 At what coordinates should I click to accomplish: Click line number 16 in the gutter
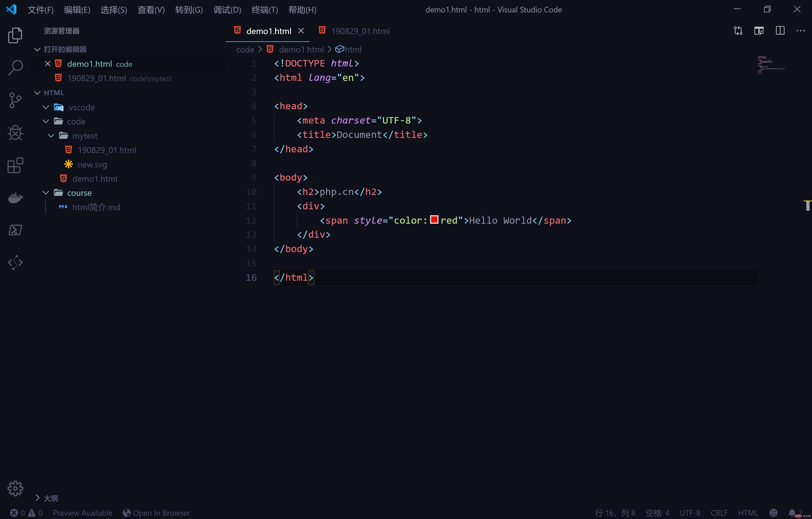point(251,277)
